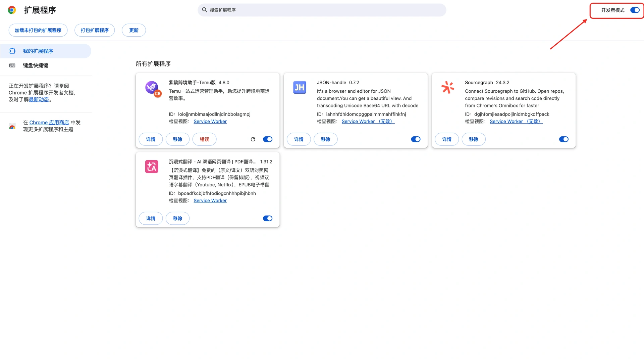644x359 pixels.
Task: Click the Chrome Web Store rainbow icon
Action: [12, 126]
